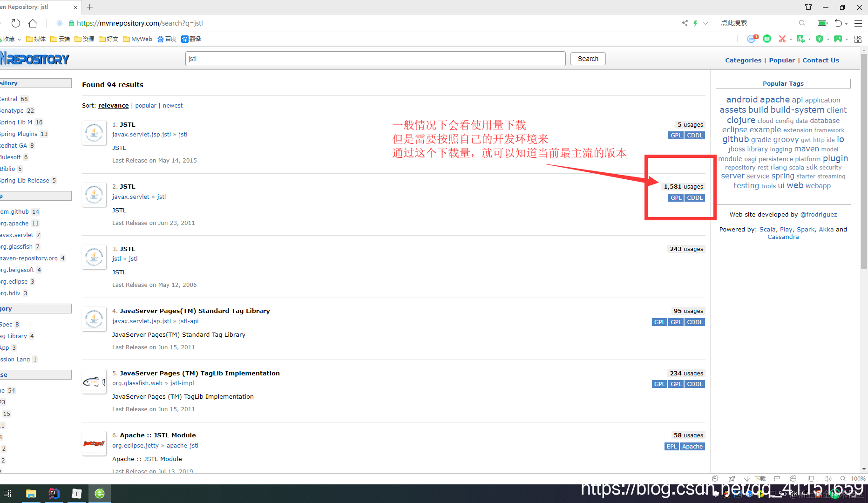This screenshot has width=868, height=503.
Task: Open the Categories link
Action: click(x=743, y=60)
